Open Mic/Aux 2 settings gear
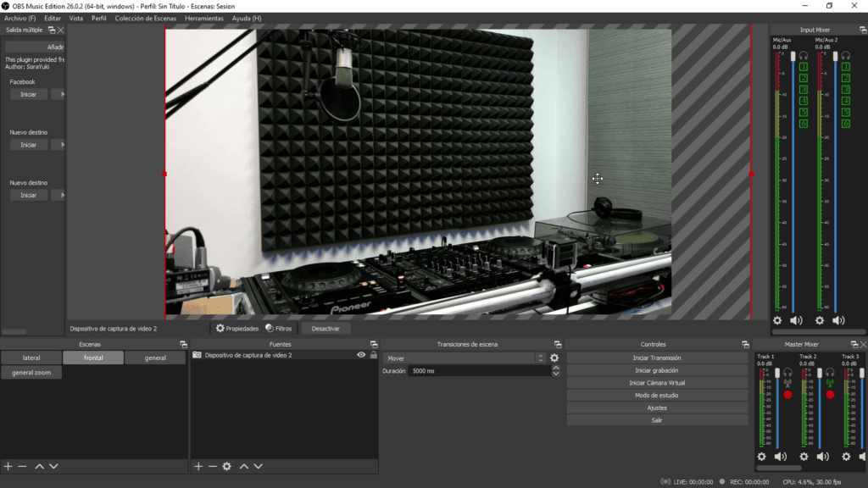 pos(820,320)
